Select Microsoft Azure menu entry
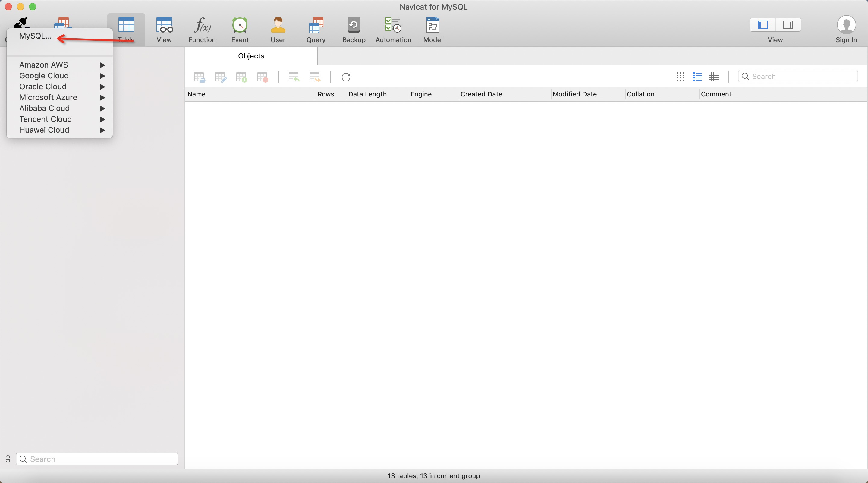 [x=60, y=97]
